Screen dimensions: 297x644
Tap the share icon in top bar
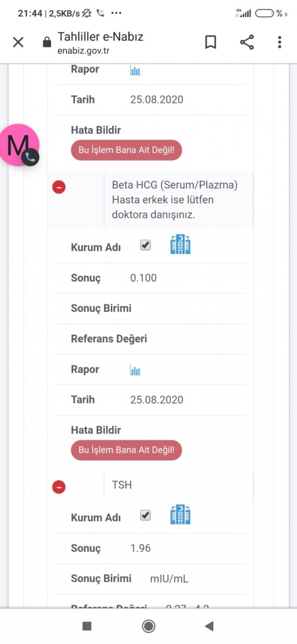point(247,42)
